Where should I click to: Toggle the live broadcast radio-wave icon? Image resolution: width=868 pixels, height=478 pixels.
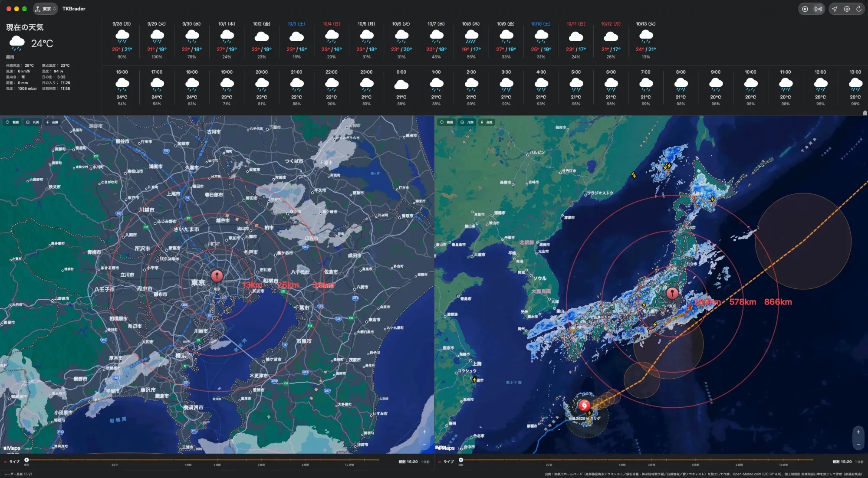pos(818,9)
